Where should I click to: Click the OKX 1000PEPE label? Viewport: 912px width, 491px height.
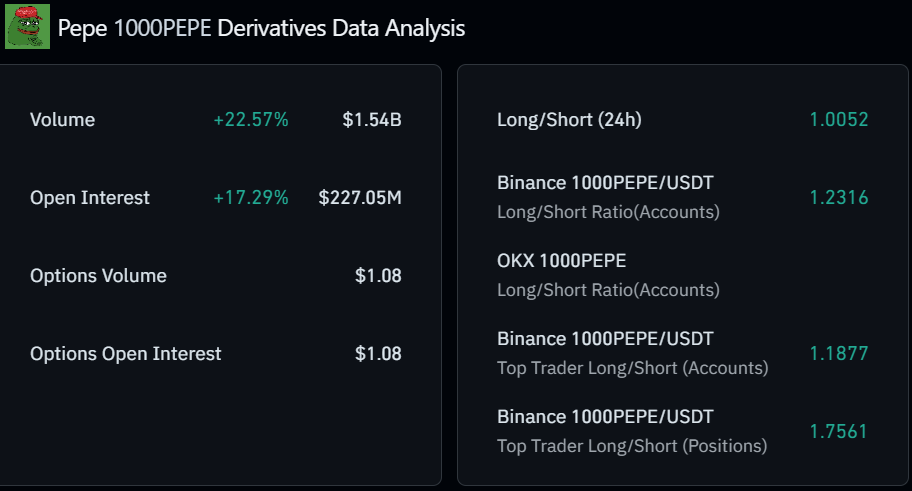[x=561, y=261]
